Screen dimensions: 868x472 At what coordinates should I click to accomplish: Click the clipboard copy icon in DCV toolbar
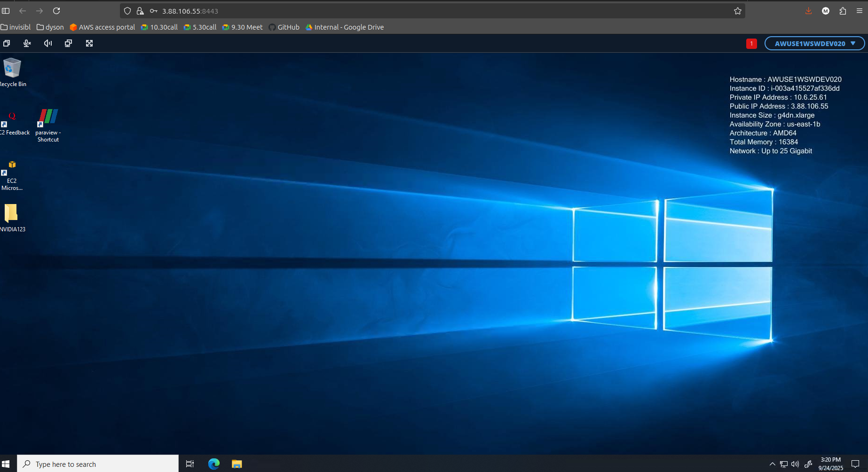(x=7, y=43)
